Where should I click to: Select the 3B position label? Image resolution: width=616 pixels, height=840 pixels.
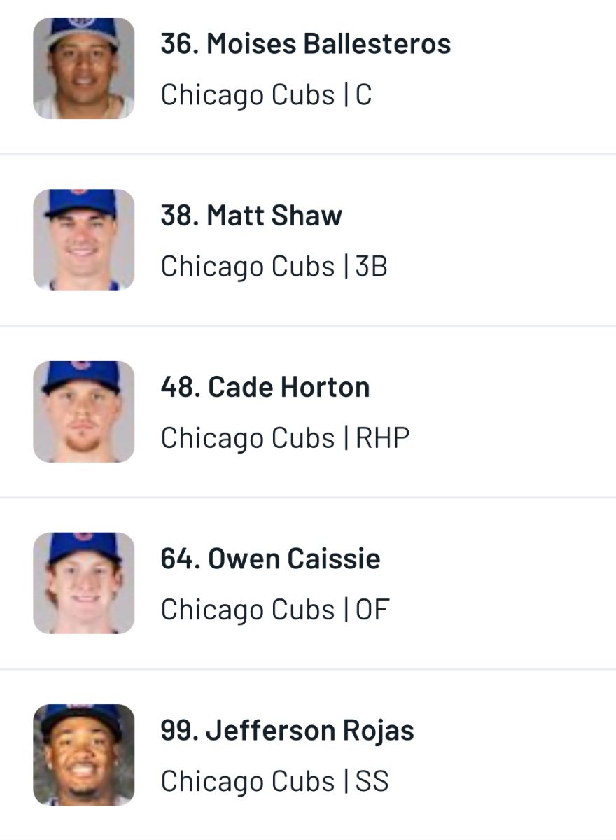[372, 266]
